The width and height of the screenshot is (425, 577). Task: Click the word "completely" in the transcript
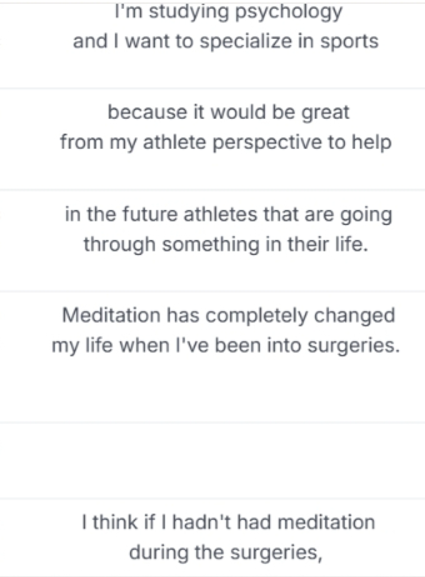(256, 316)
